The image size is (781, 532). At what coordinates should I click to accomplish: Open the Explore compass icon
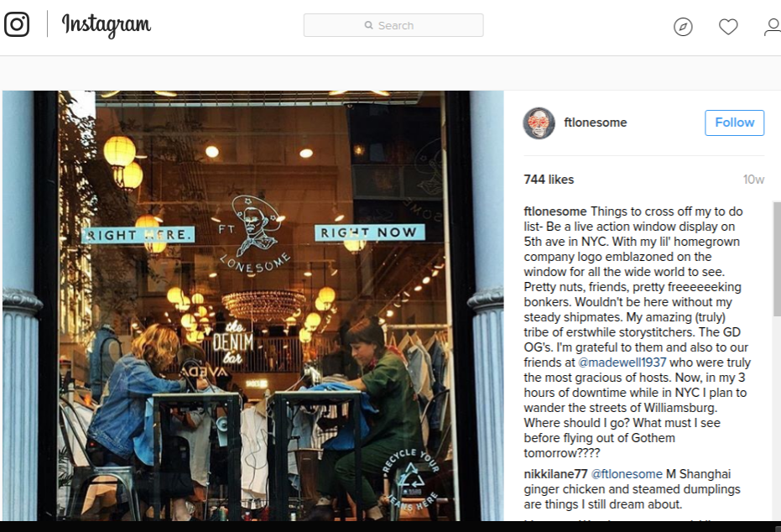tap(683, 26)
